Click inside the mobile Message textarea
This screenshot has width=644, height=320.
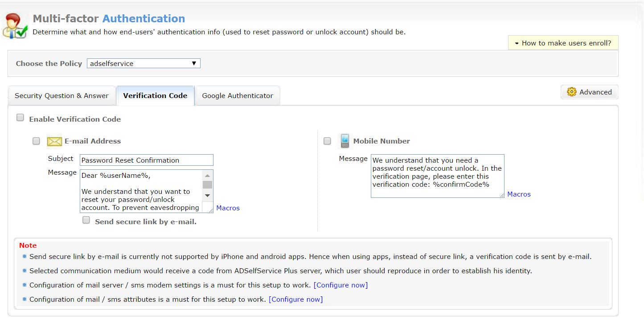[437, 176]
